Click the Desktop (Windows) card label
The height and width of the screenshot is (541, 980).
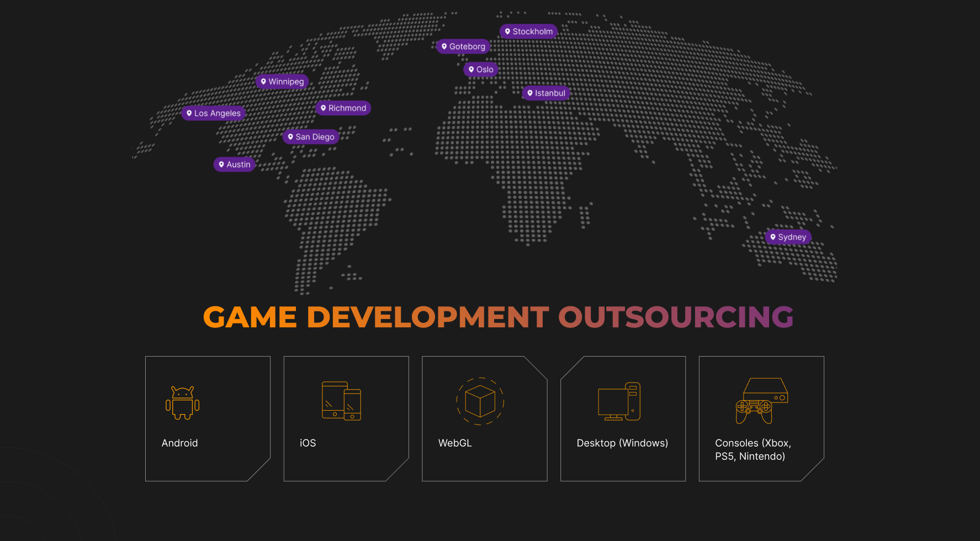point(622,443)
